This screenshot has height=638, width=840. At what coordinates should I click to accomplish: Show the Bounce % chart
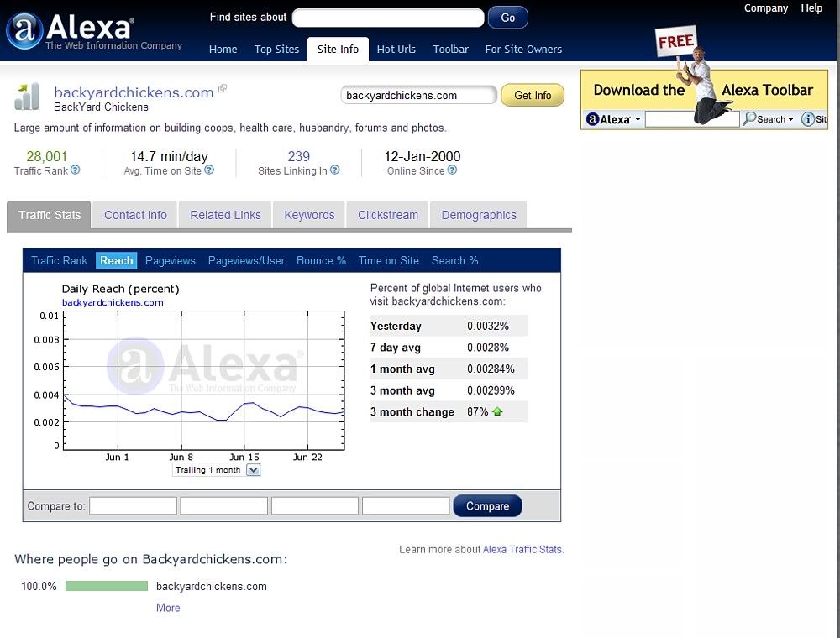pos(321,261)
